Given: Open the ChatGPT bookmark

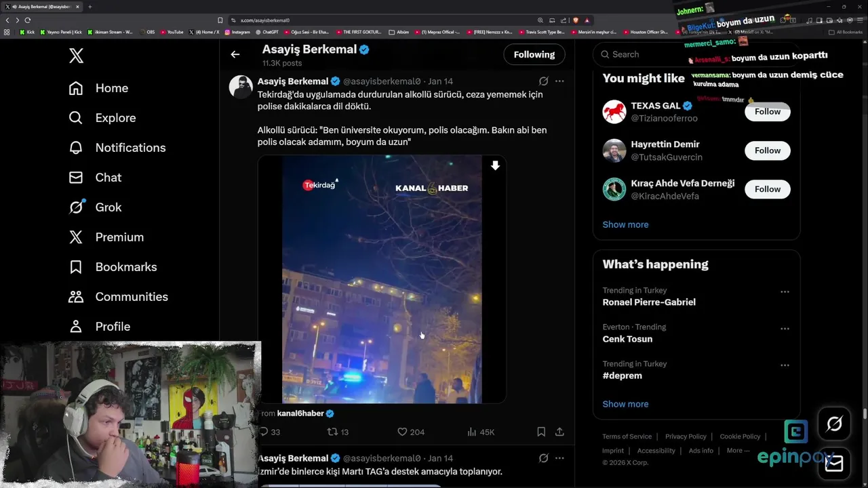Looking at the screenshot, I should click(x=267, y=32).
